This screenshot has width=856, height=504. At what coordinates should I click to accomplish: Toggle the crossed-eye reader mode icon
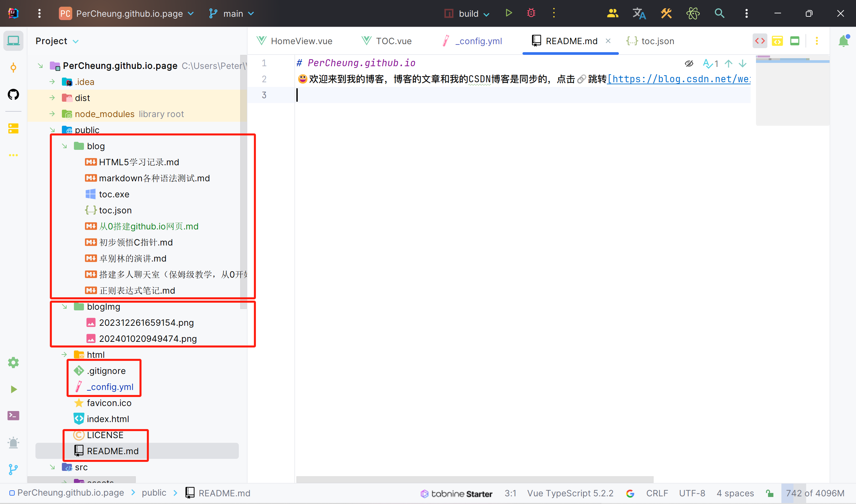tap(689, 64)
